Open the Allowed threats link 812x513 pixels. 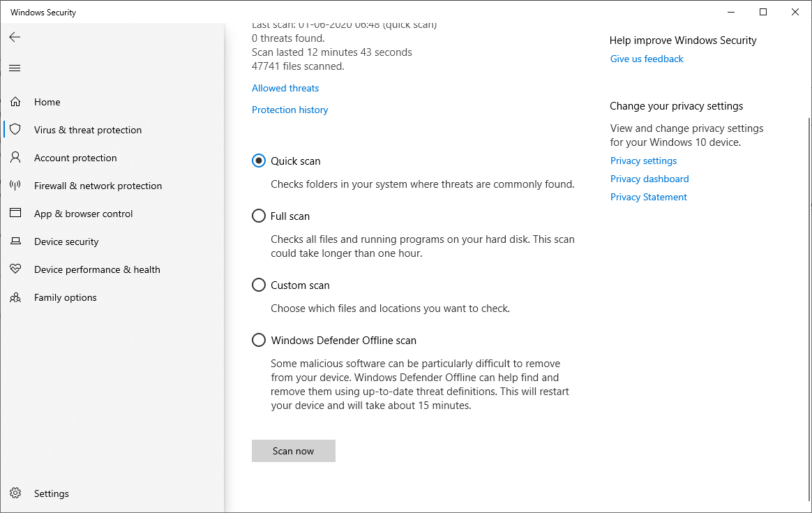coord(285,88)
